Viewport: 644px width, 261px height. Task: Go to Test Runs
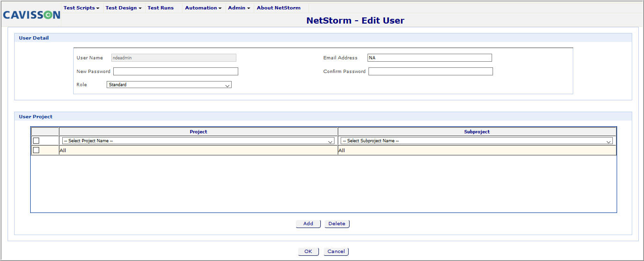pyautogui.click(x=160, y=8)
